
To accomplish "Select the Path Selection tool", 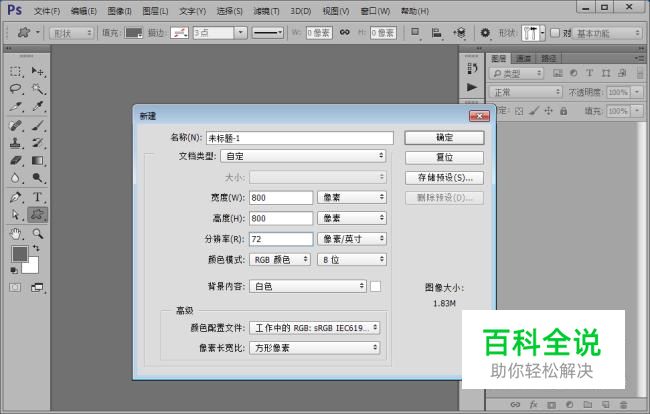I will [16, 215].
